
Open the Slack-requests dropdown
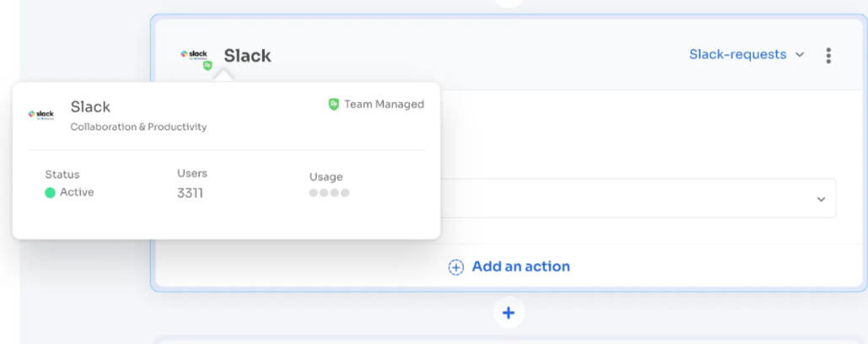[747, 54]
